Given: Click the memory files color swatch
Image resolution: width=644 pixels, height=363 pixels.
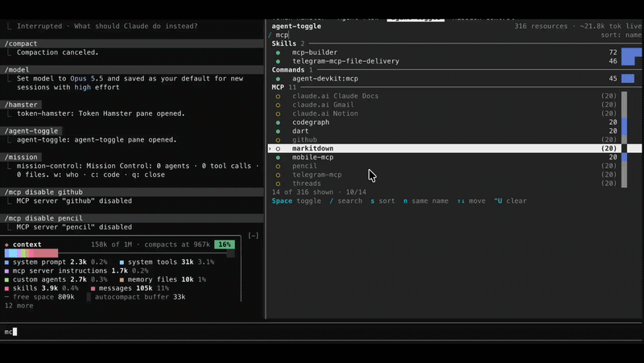Looking at the screenshot, I should click(122, 279).
